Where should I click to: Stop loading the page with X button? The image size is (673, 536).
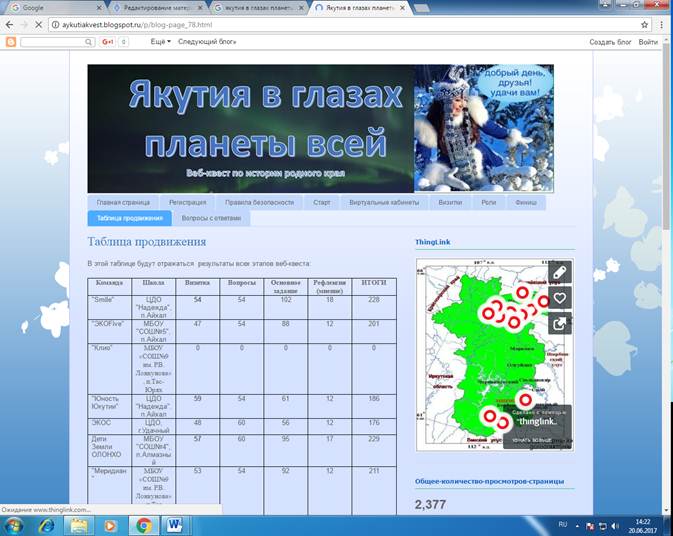click(x=38, y=25)
